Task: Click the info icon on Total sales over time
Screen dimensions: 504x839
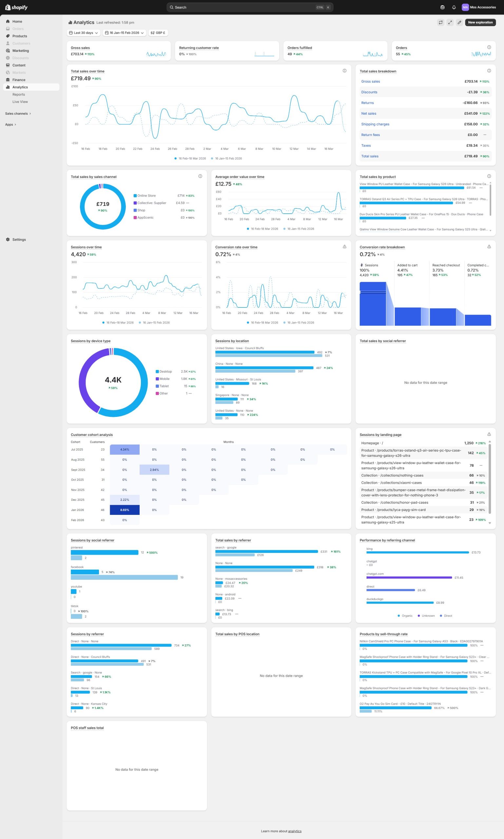Action: (x=344, y=71)
